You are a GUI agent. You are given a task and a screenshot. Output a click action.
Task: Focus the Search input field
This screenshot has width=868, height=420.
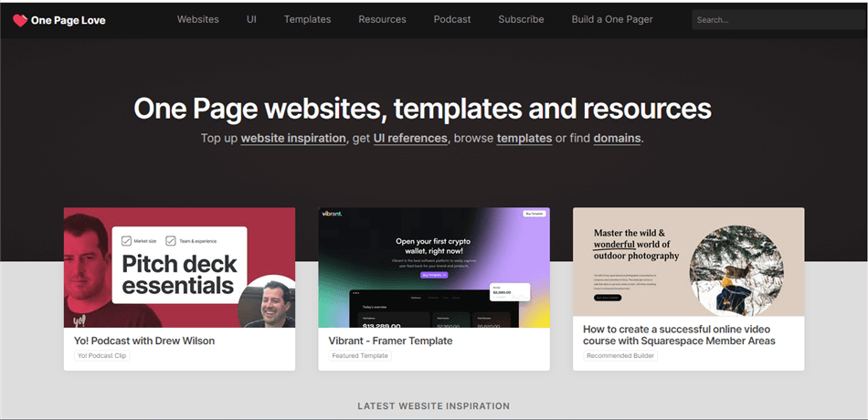779,20
